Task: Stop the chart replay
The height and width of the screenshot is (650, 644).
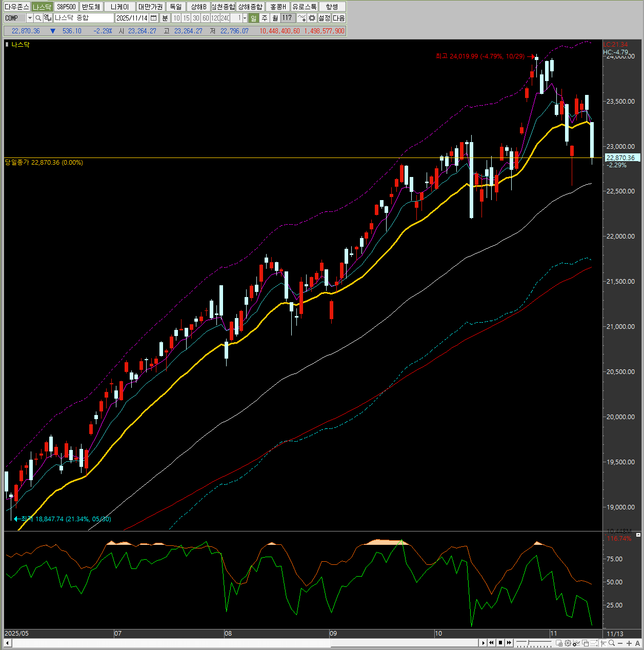Action: [x=500, y=643]
